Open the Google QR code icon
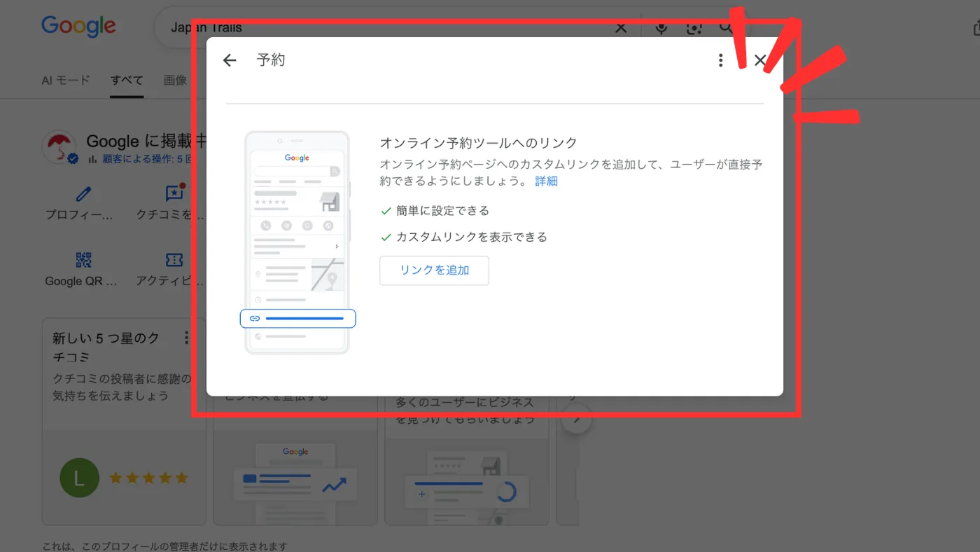The image size is (980, 552). [x=84, y=260]
